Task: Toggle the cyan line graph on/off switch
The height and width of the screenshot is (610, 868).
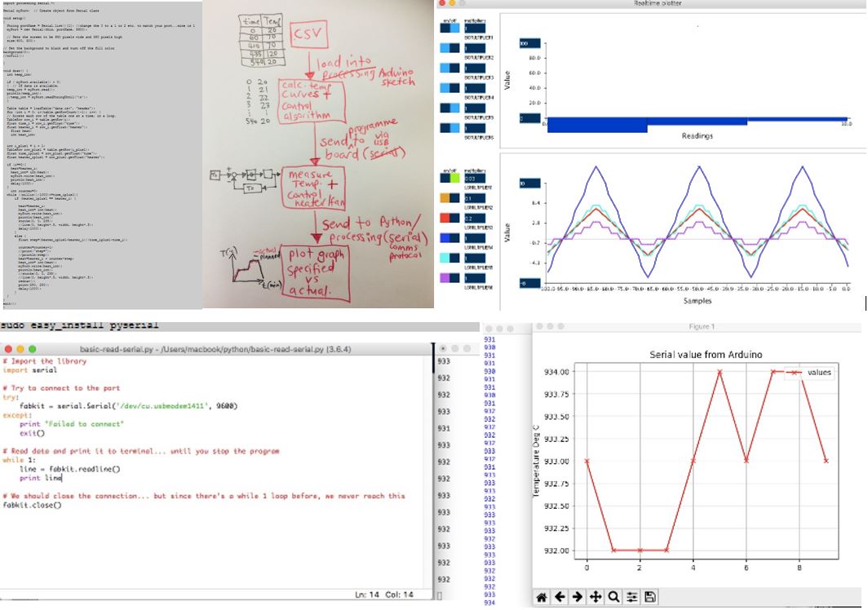Action: 449,258
